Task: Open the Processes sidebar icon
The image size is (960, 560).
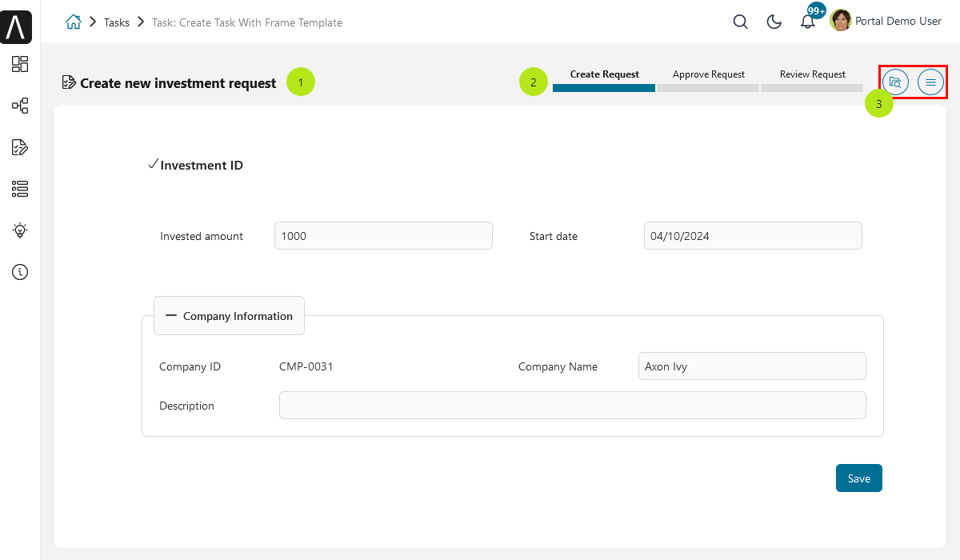Action: pos(20,106)
